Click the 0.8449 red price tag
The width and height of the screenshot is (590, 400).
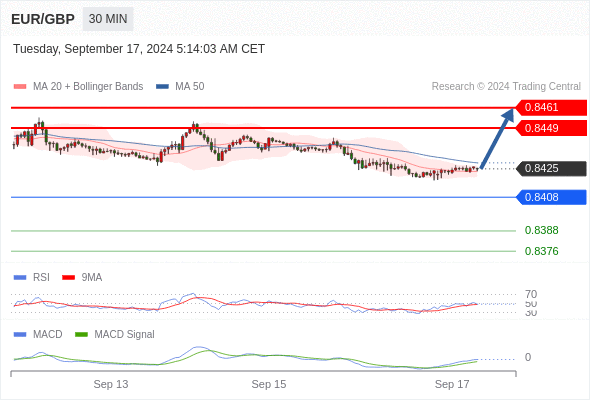[x=551, y=128]
